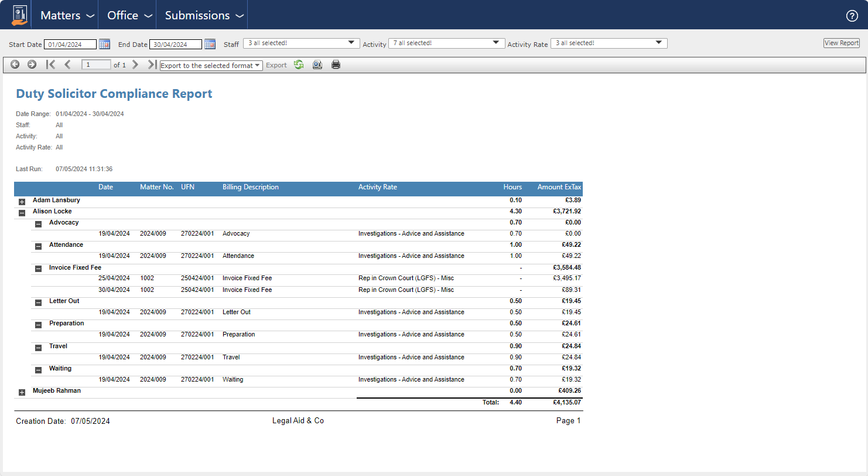The height and width of the screenshot is (476, 868).
Task: Collapse the Invoice Fixed Fee subgroup
Action: [x=39, y=269]
